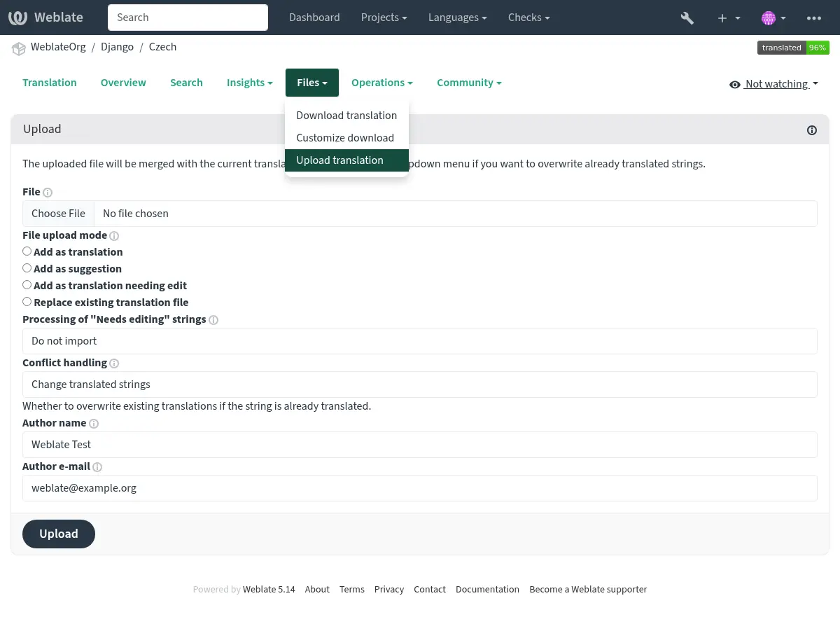Screen dimensions: 840x631
Task: Open Czech breadcrumb link
Action: tap(162, 47)
